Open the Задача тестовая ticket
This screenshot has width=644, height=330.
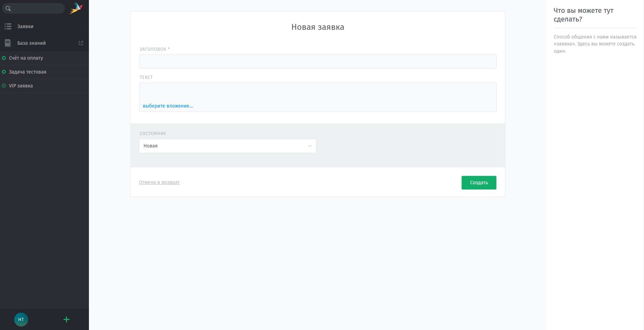coord(28,72)
